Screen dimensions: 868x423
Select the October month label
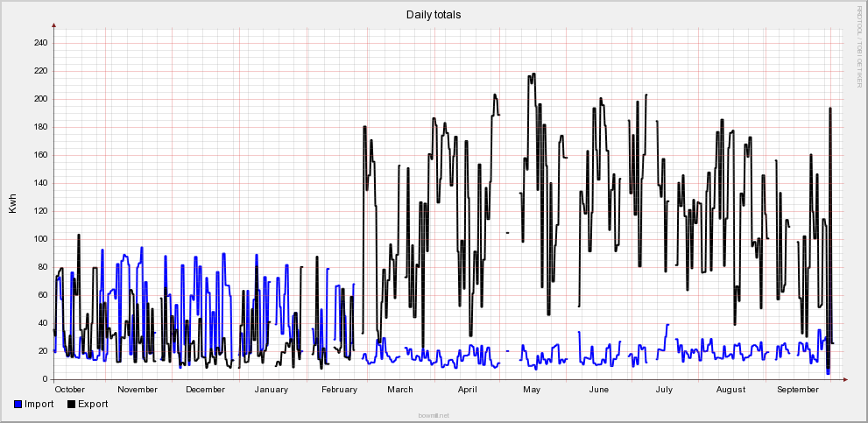point(70,390)
